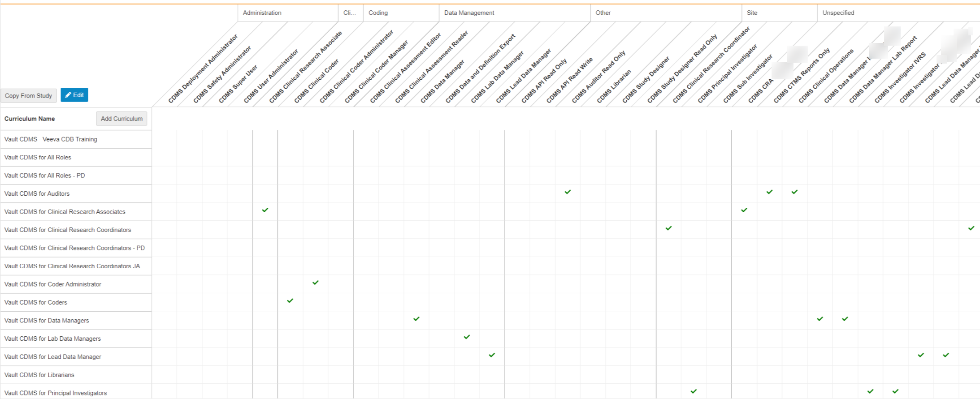Select the Unspecified group header
The image size is (980, 399).
click(x=838, y=13)
